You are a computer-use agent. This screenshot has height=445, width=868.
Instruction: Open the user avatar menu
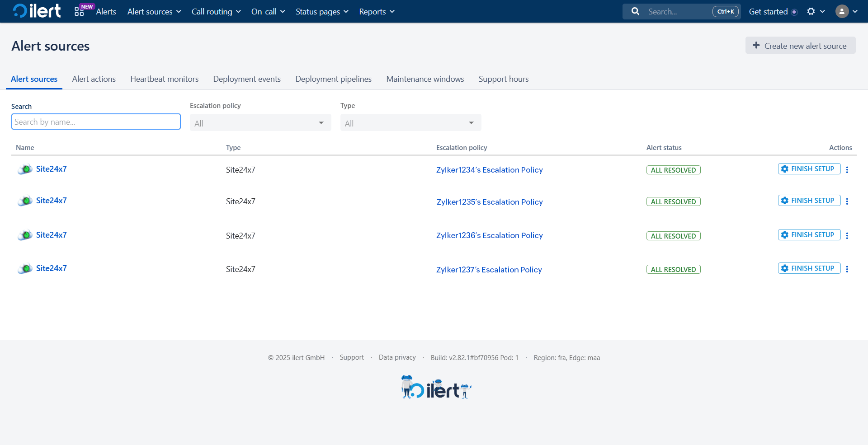coord(842,11)
